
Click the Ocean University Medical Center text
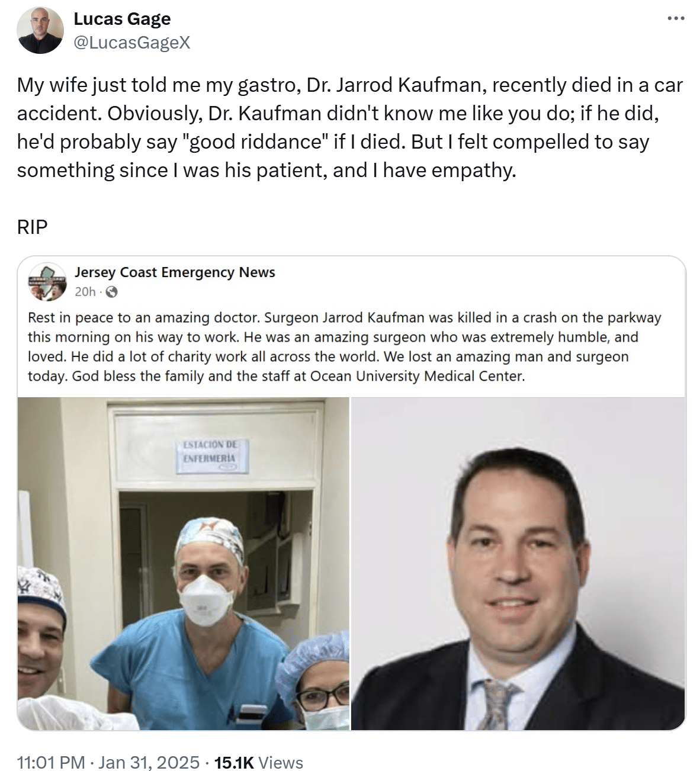pyautogui.click(x=418, y=376)
